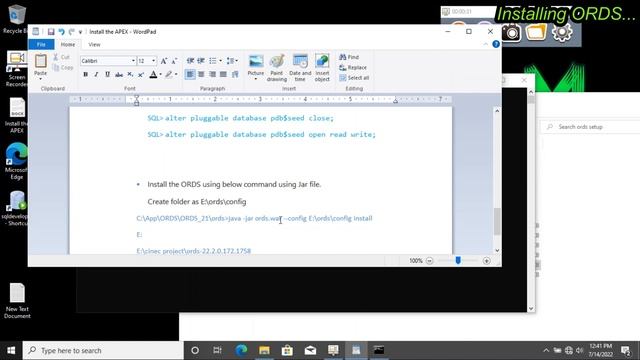The width and height of the screenshot is (640, 360).
Task: Click the WordPad scroll down arrow
Action: (497, 250)
